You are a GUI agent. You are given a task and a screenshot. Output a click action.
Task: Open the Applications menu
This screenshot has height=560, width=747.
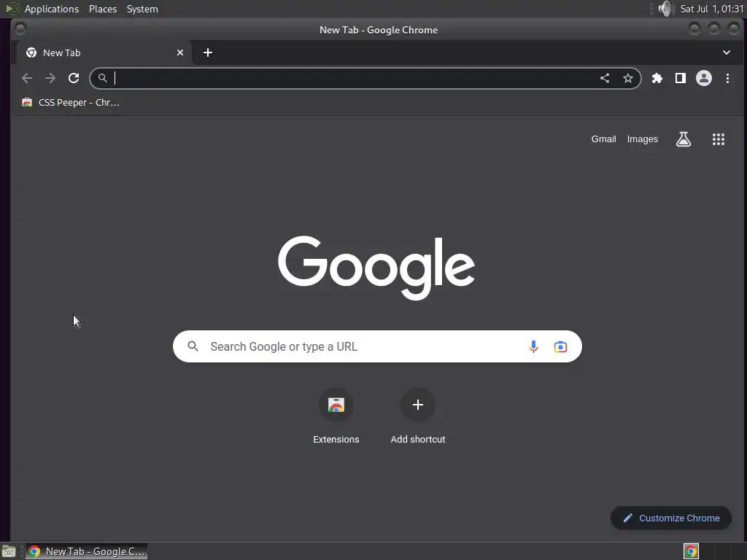[x=52, y=9]
